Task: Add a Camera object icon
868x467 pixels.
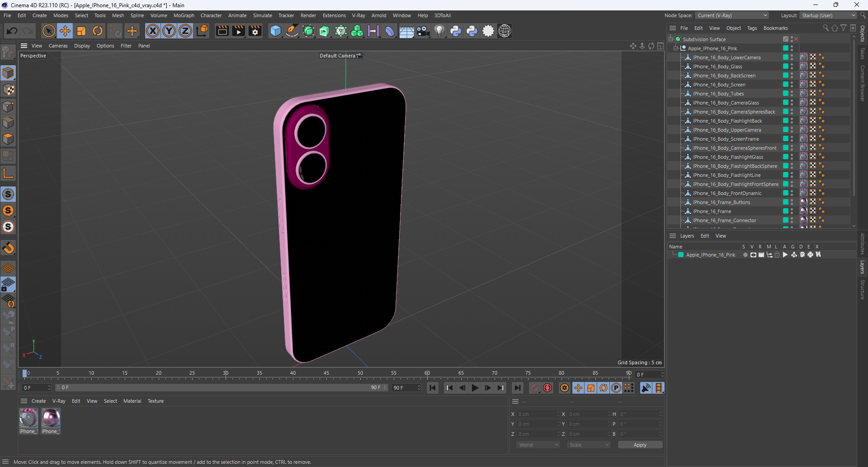Action: pyautogui.click(x=423, y=31)
